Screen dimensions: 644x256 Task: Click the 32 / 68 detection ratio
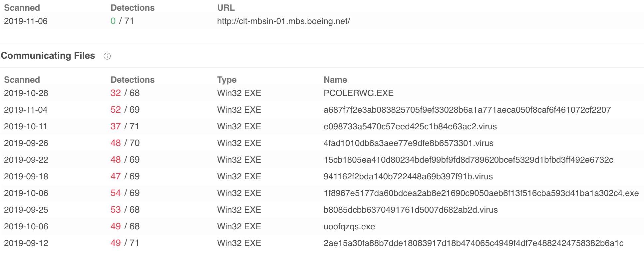pos(125,93)
